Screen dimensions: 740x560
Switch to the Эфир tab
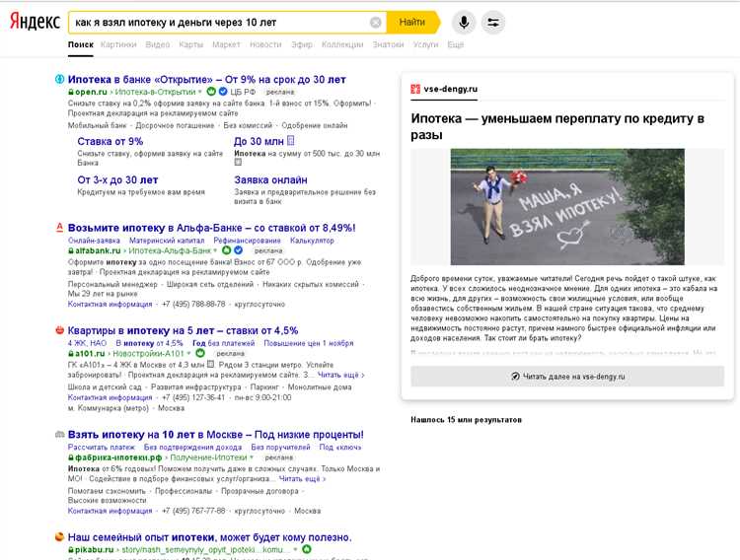click(302, 44)
